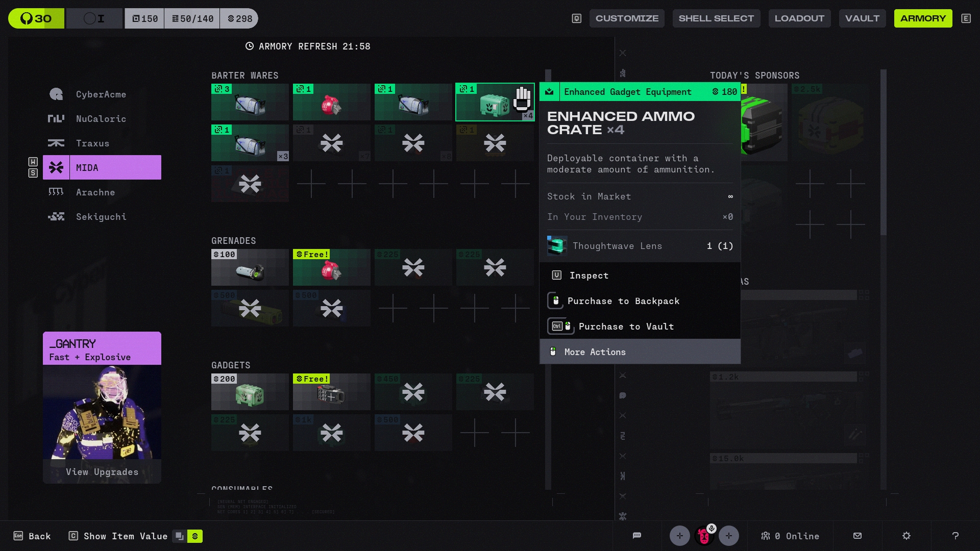980x551 pixels.
Task: Click the help question mark icon
Action: click(x=955, y=536)
